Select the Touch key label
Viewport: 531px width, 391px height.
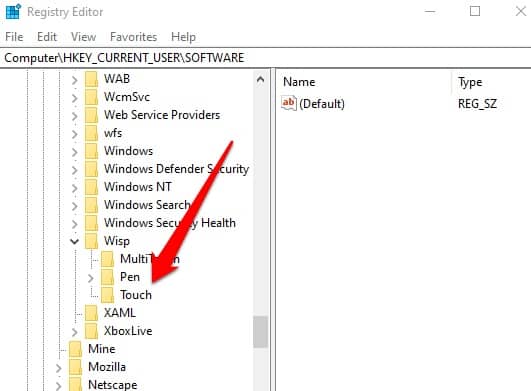(136, 295)
